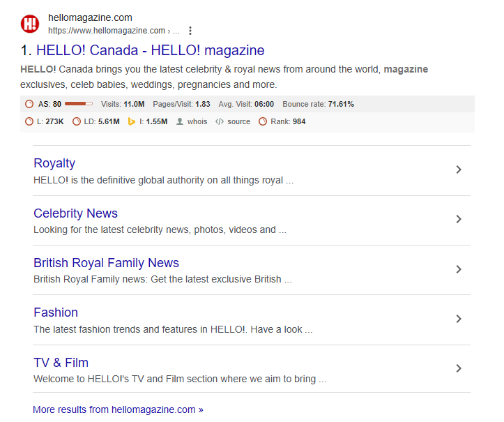Click the whois link text
The height and width of the screenshot is (422, 504).
click(x=197, y=121)
